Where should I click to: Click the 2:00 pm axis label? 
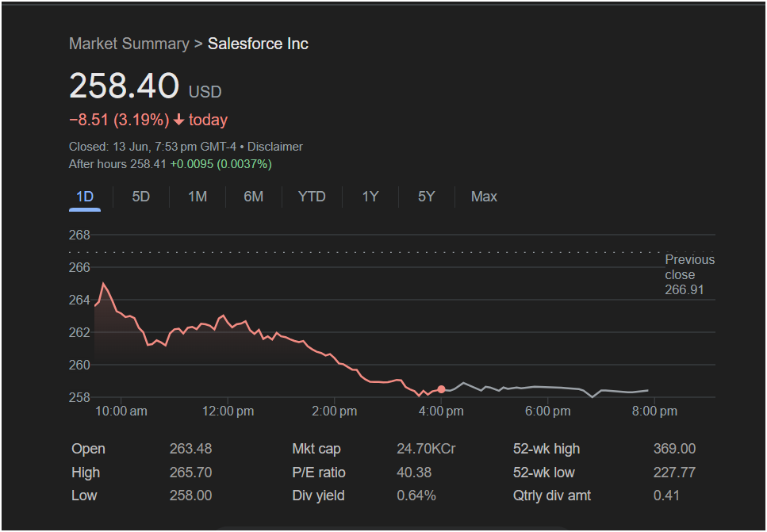[335, 411]
